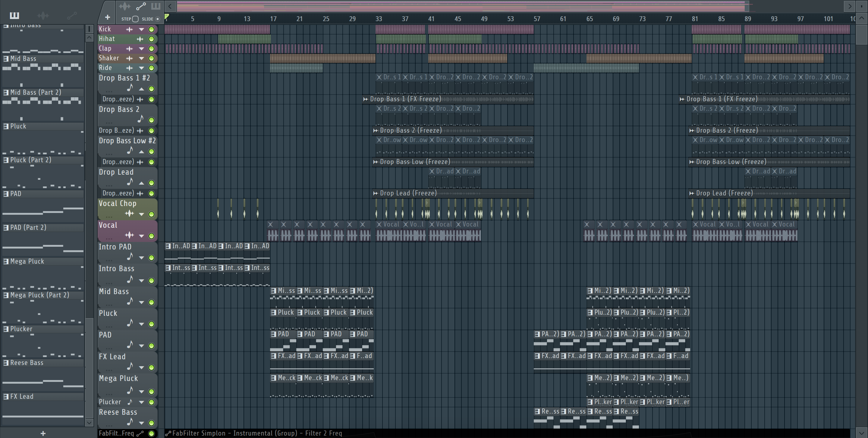Screen dimensions: 868x438
Task: Toggle the STEP editing mode
Action: click(135, 19)
